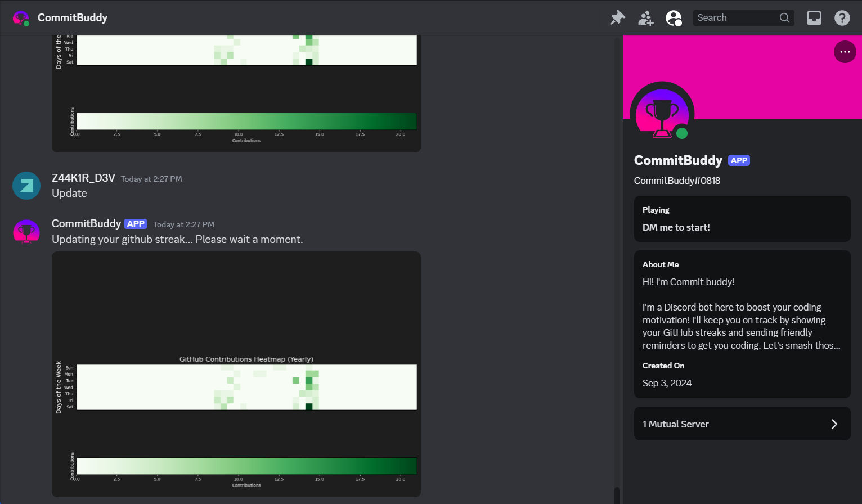The height and width of the screenshot is (504, 862).
Task: Click the chat scrollbar thumb
Action: (617, 495)
